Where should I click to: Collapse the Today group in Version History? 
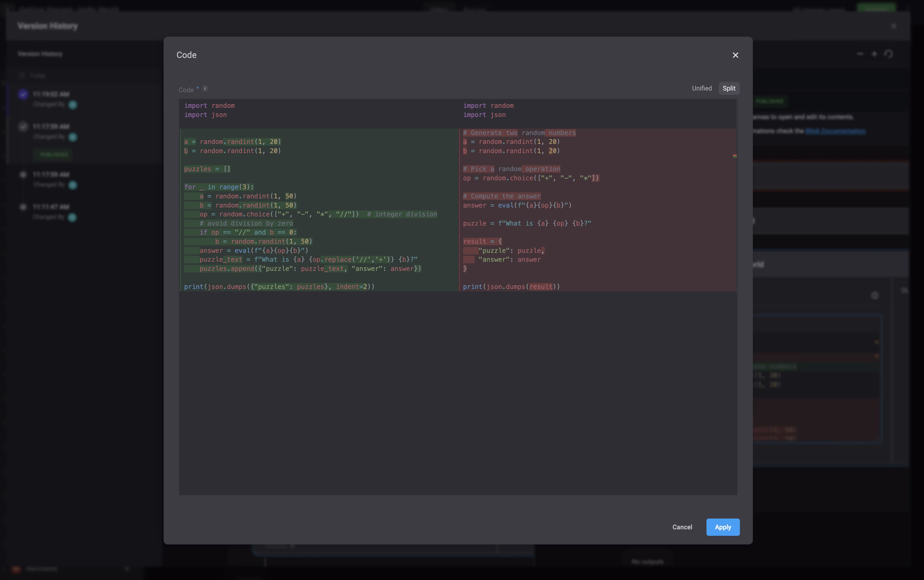tap(22, 75)
